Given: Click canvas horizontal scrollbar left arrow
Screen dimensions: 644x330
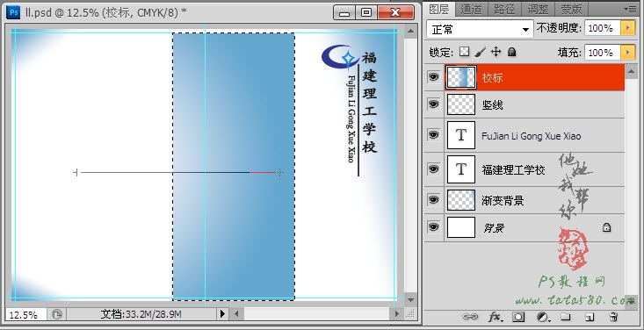Looking at the screenshot, I should tap(235, 314).
